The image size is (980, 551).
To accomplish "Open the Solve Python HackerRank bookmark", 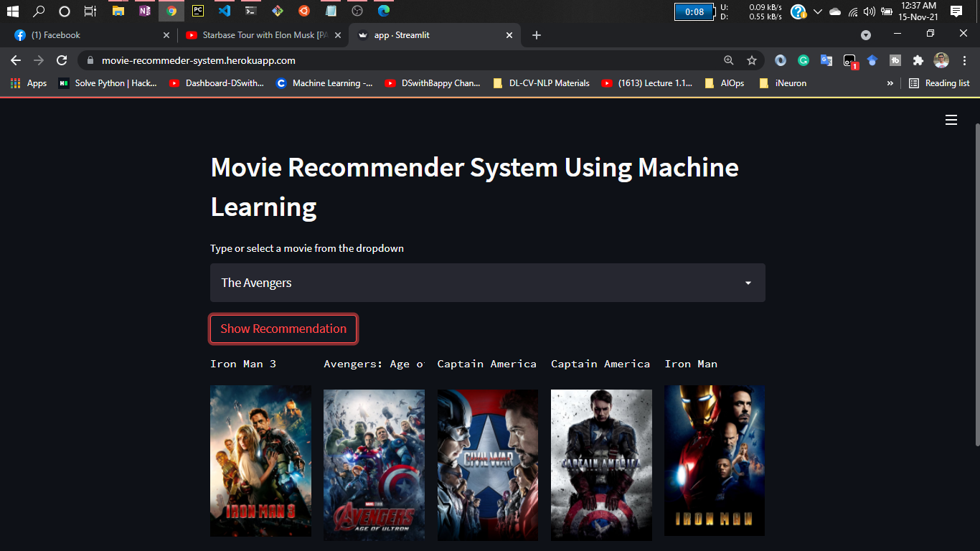I will [x=108, y=83].
